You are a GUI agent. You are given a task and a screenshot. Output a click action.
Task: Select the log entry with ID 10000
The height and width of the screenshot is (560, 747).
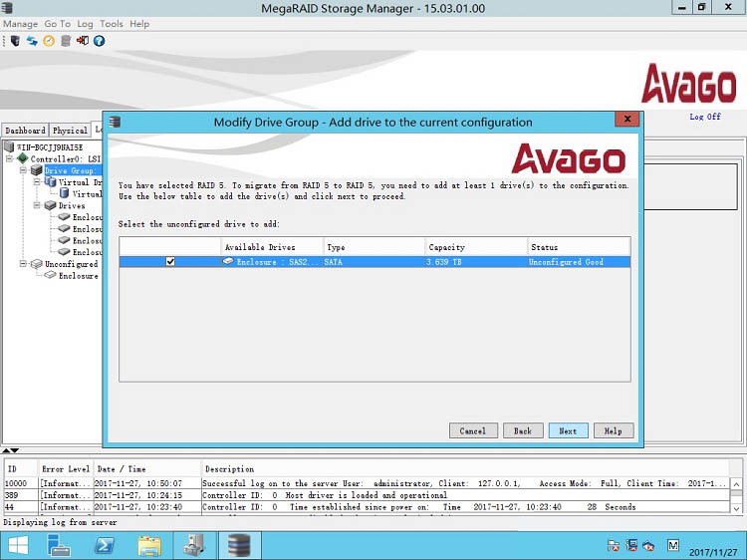click(367, 483)
